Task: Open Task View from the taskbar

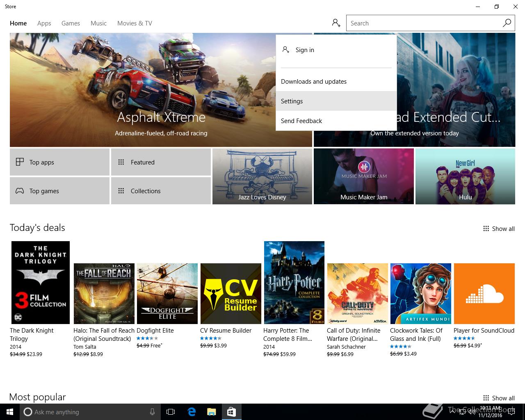Action: pos(171,412)
